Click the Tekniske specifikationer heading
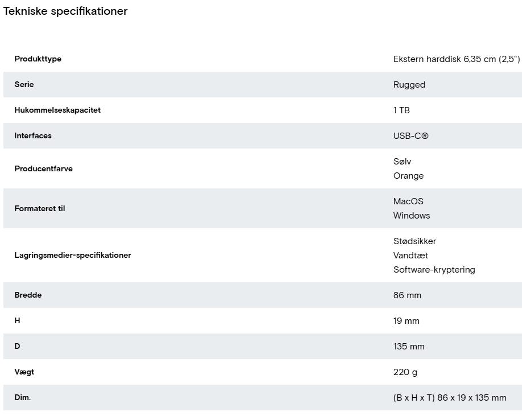 65,11
